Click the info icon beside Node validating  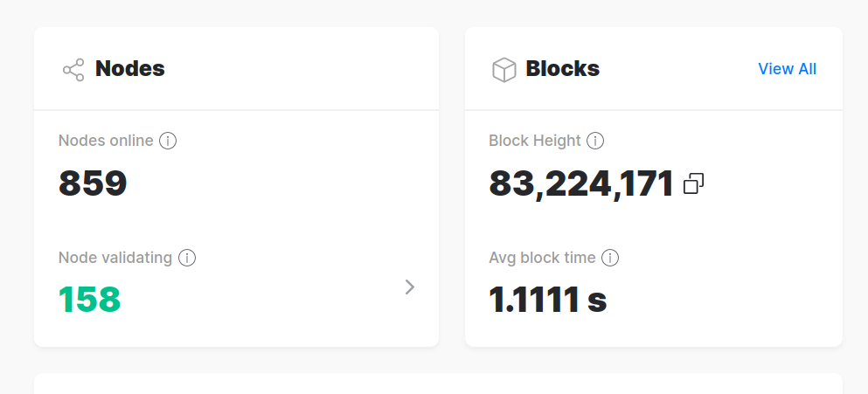pyautogui.click(x=187, y=258)
